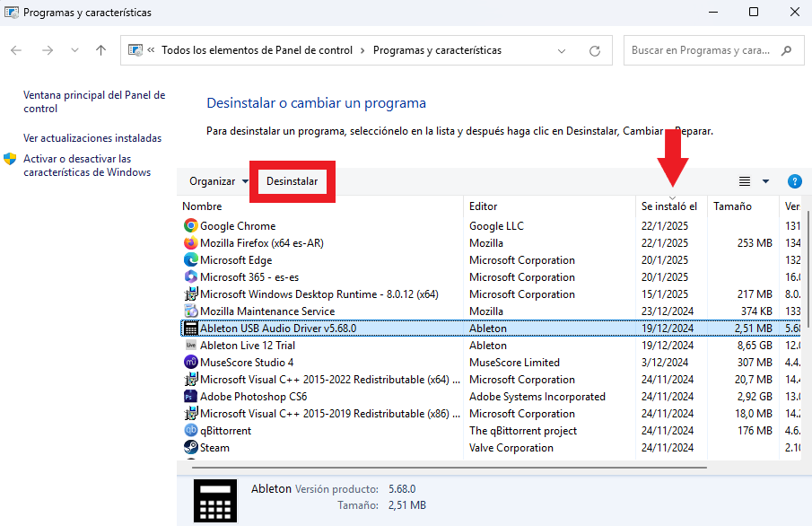Go up one level with up arrow
812x526 pixels.
point(101,50)
